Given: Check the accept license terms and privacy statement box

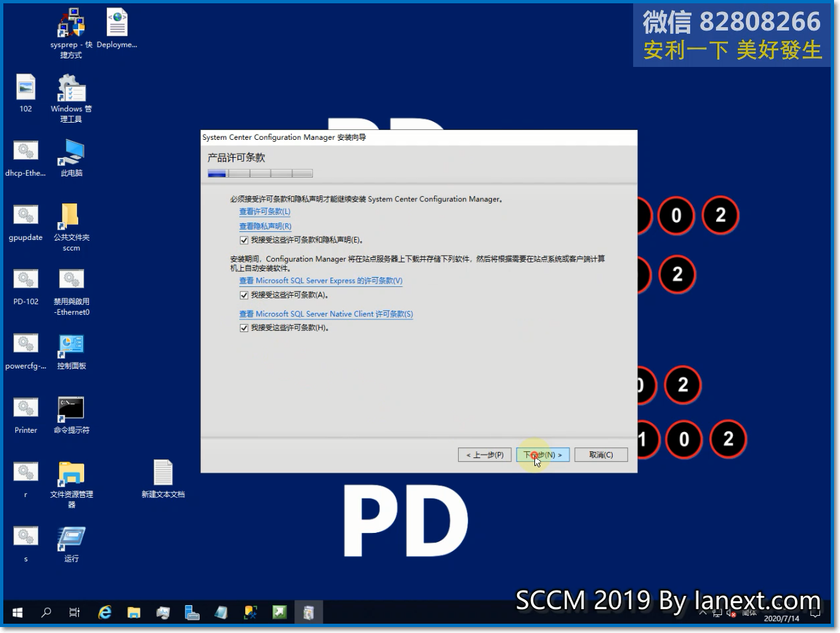Looking at the screenshot, I should (x=244, y=241).
